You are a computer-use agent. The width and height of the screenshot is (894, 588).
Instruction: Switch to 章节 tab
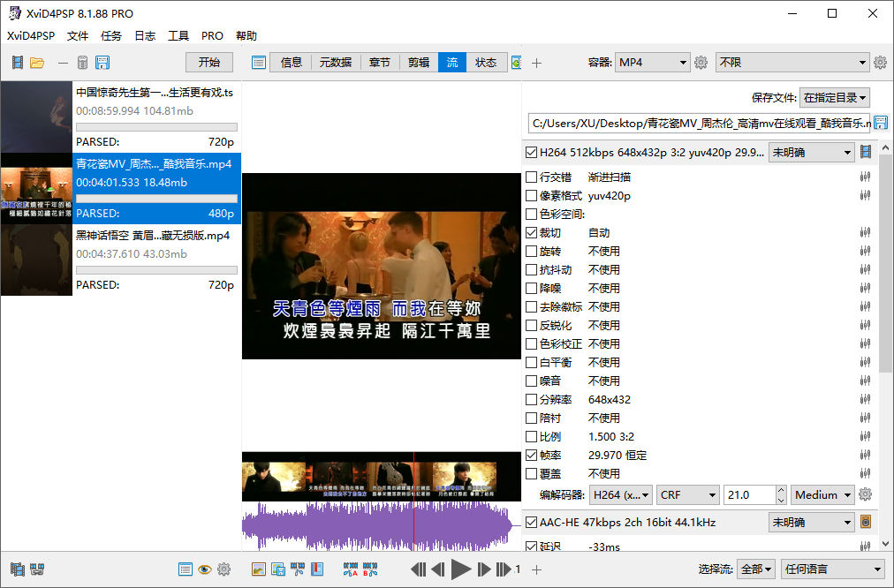pyautogui.click(x=379, y=62)
